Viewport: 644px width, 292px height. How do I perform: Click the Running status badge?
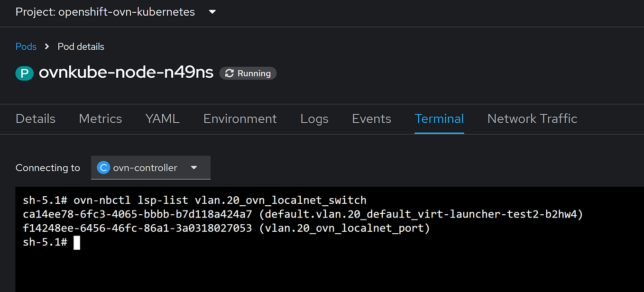(x=248, y=73)
